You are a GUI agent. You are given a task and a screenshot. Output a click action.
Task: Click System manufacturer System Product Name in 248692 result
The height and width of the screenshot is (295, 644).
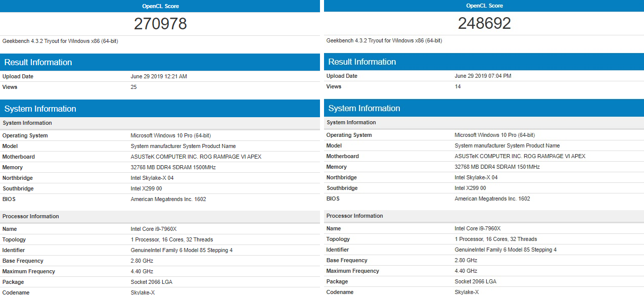[507, 145]
